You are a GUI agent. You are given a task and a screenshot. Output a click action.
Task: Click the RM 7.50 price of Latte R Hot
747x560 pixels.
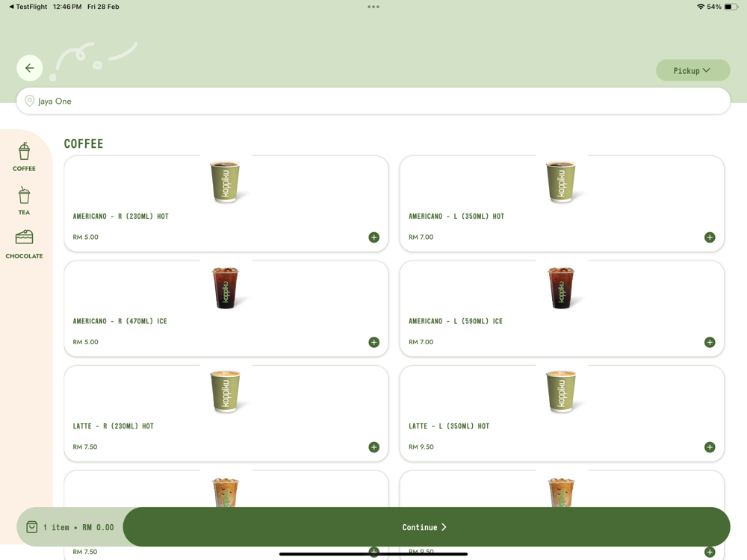click(85, 447)
